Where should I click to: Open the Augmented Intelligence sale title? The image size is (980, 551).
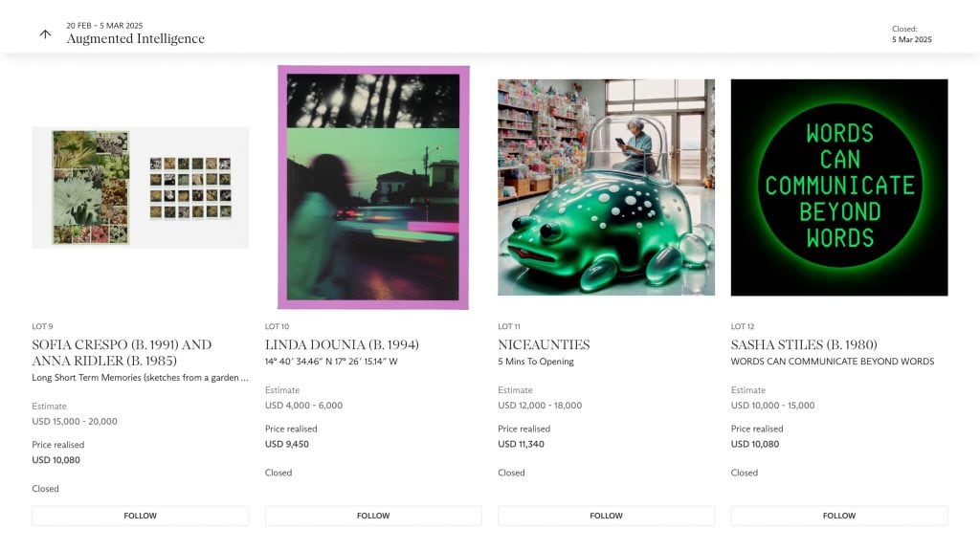point(136,38)
